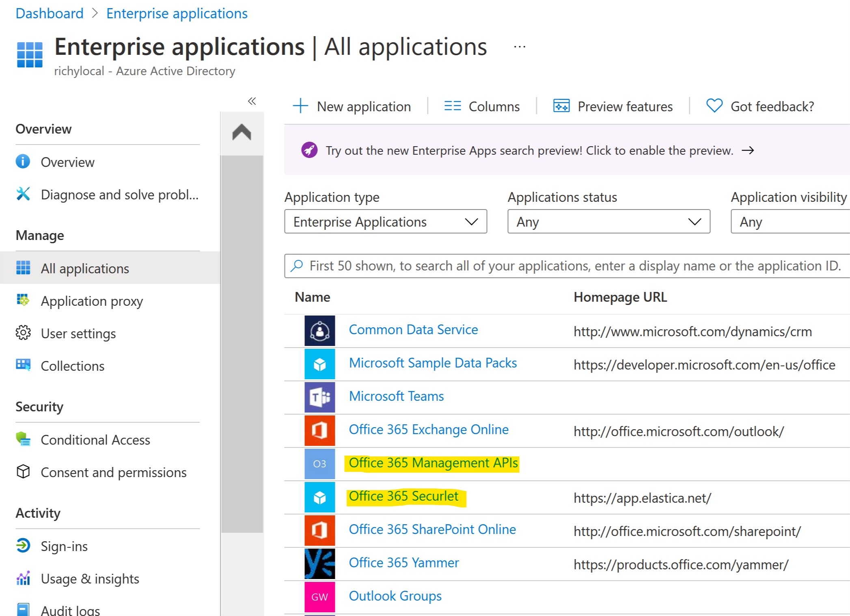Open the Applications status dropdown
This screenshot has height=616, width=850.
coord(608,222)
